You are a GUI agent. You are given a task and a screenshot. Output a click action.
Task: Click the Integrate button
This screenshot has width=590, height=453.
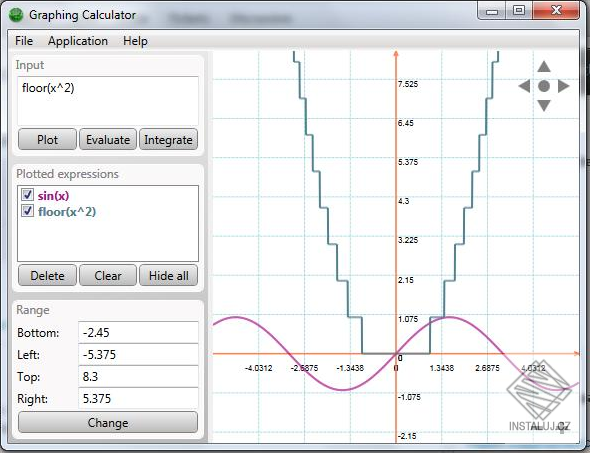click(x=168, y=140)
